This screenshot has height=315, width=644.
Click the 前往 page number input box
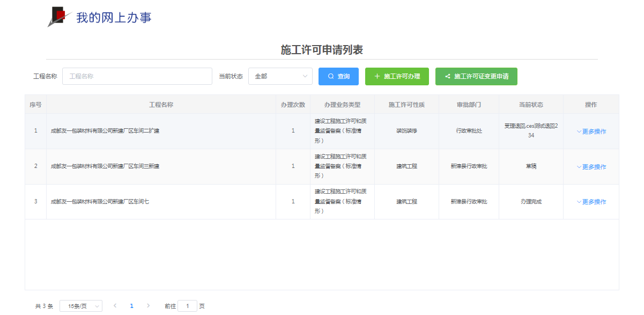click(x=187, y=305)
